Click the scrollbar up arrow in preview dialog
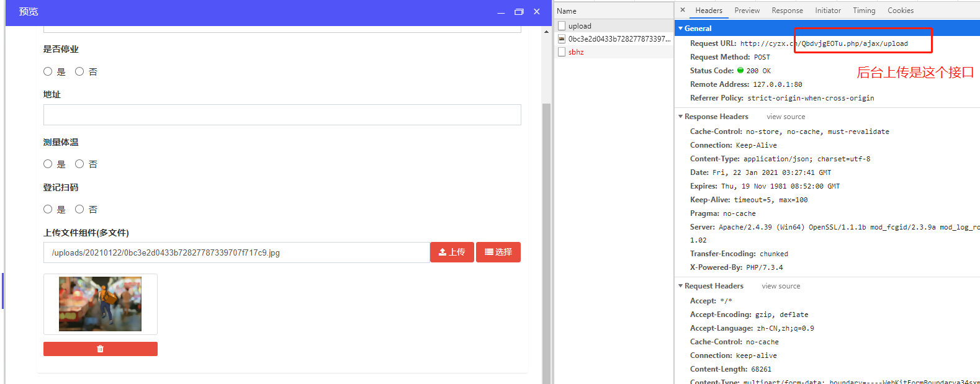The image size is (980, 384). click(546, 31)
